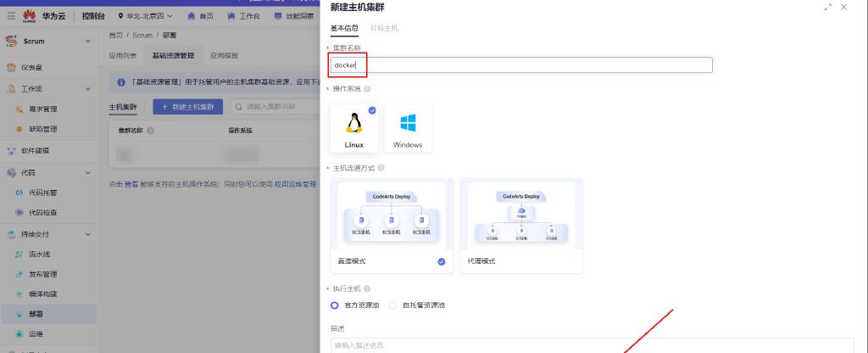Click the help icon next to 执行主机
Screen dimensions: 868x353
pos(367,289)
